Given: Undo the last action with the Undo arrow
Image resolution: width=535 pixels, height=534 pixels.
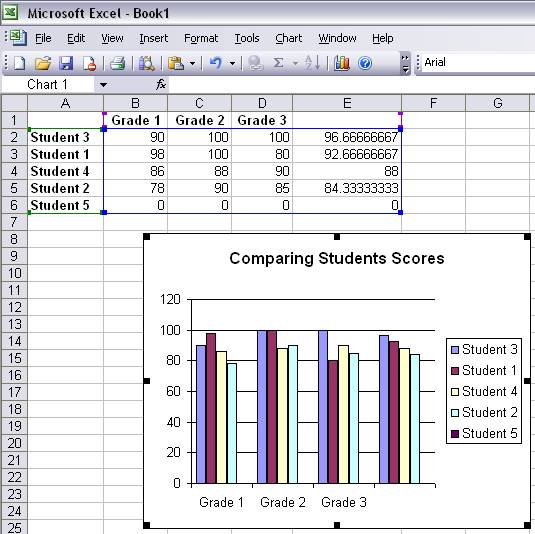Looking at the screenshot, I should 216,63.
